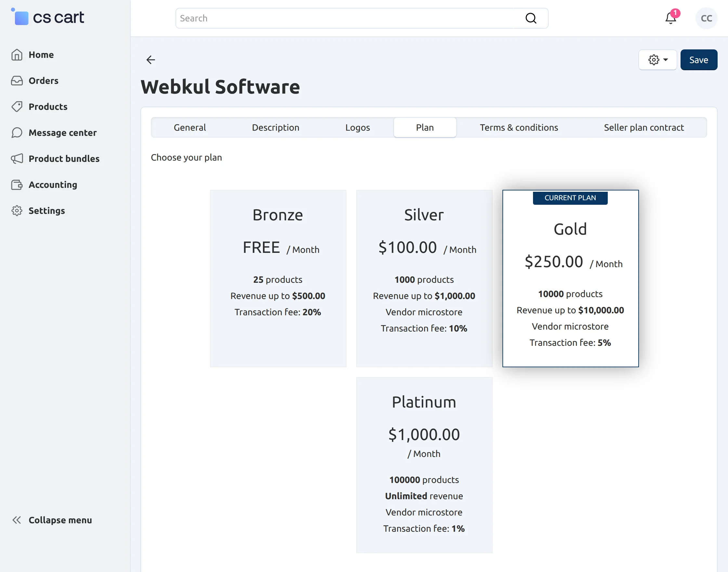Click the FREE Bronze price
The height and width of the screenshot is (572, 728).
click(x=261, y=247)
